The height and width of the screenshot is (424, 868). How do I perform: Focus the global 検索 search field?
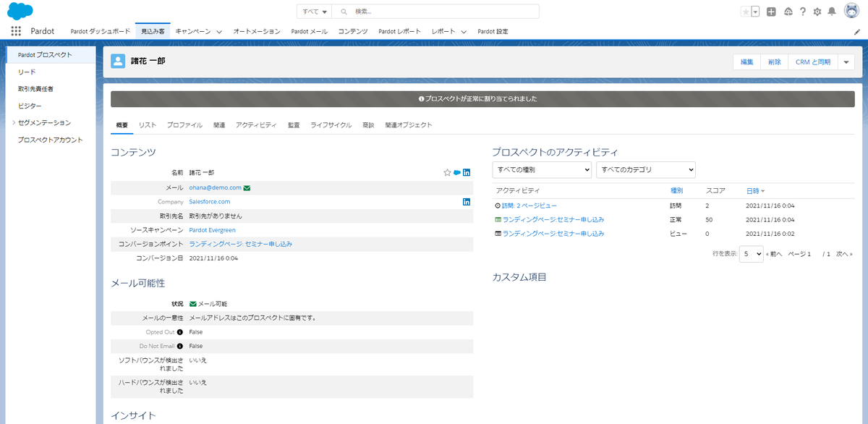(435, 12)
